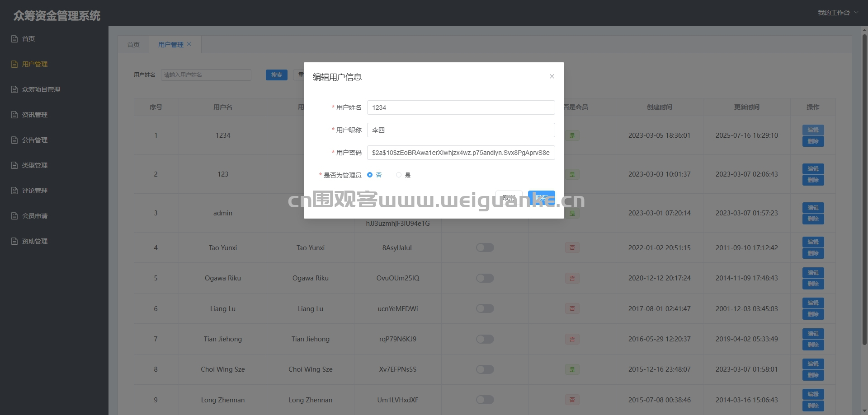Click the 用户管理 sidebar icon
The image size is (868, 415).
(14, 64)
